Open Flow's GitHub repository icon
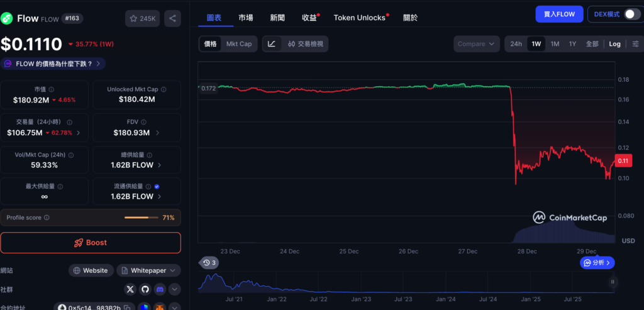644x310 pixels. point(145,289)
